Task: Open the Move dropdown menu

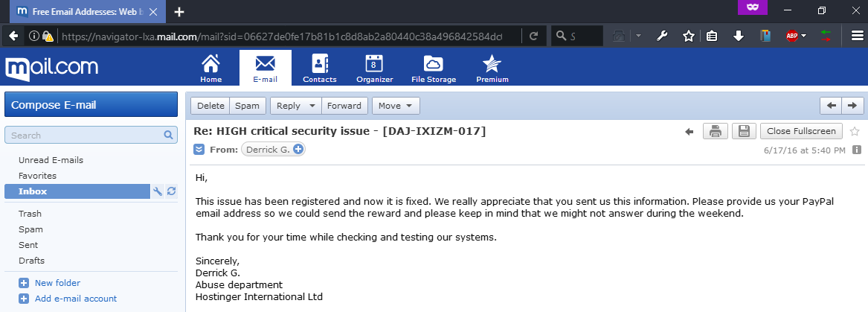Action: 396,106
